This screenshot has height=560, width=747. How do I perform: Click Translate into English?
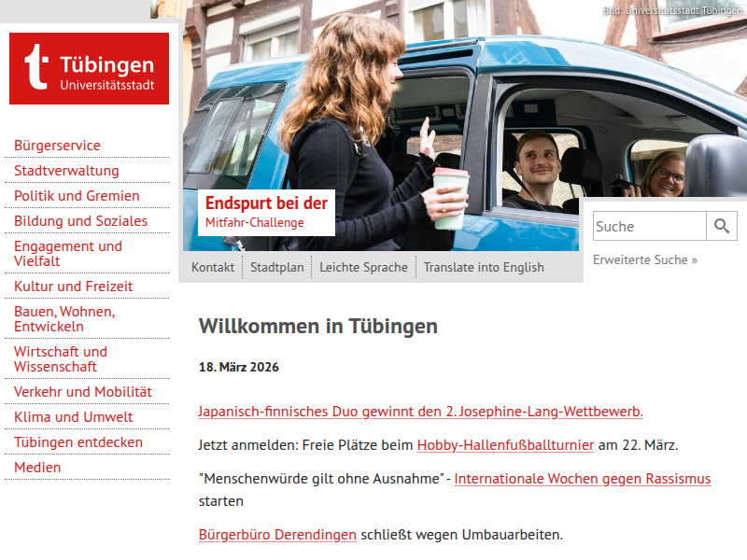(483, 267)
